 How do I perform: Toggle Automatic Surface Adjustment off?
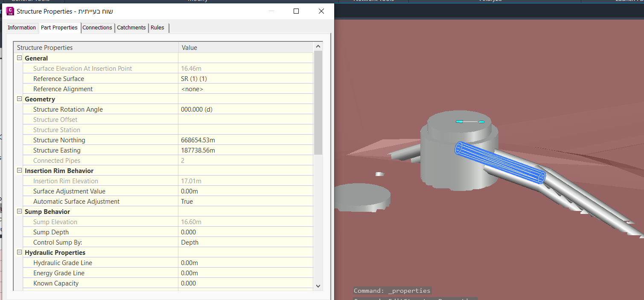246,201
